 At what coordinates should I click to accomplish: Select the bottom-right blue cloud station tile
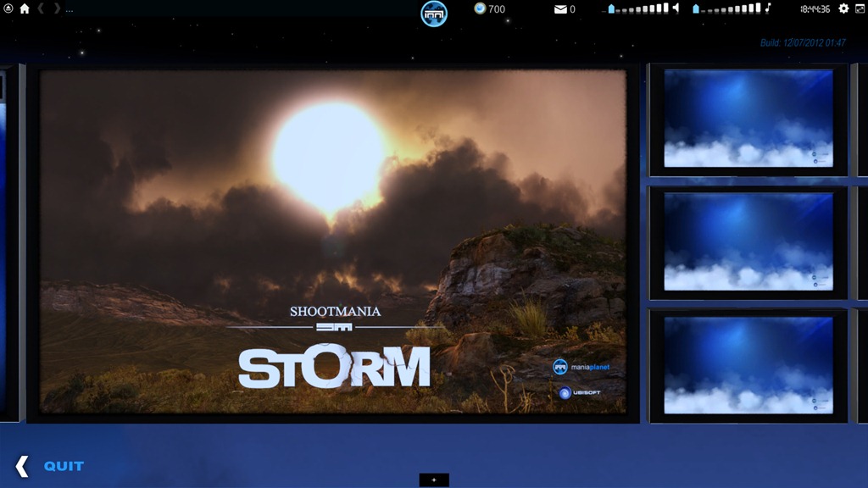[x=748, y=365]
